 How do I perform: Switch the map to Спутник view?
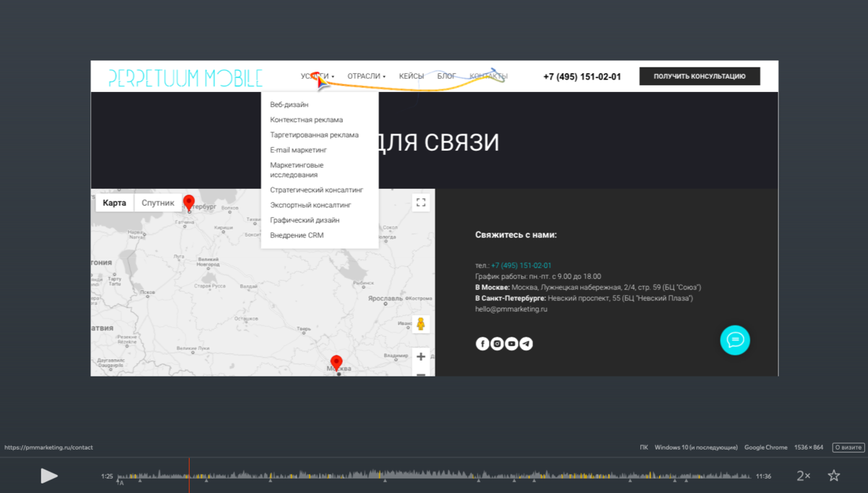pyautogui.click(x=158, y=203)
